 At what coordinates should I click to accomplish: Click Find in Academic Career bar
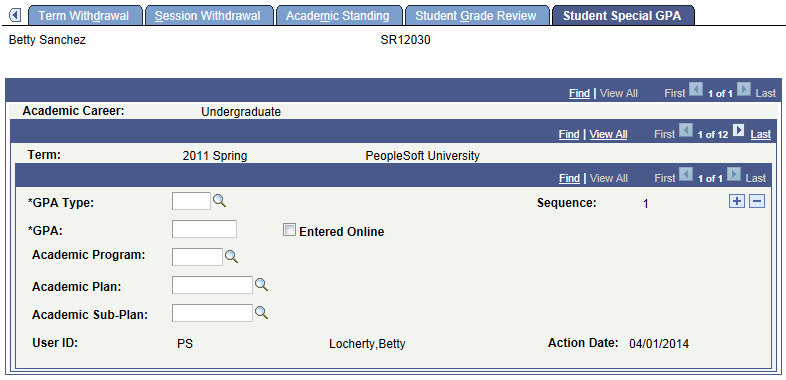(579, 93)
